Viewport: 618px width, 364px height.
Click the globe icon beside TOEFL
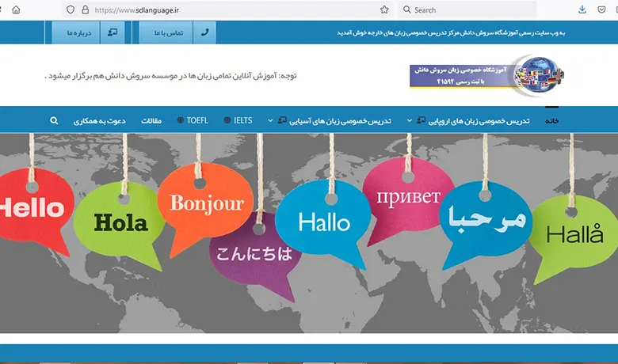click(180, 120)
